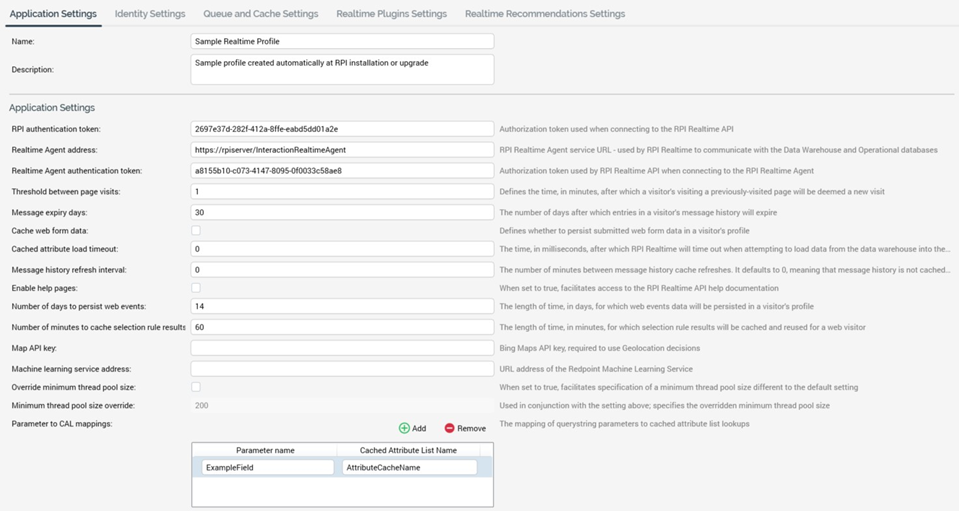Check Override minimum thread pool size

coord(196,387)
